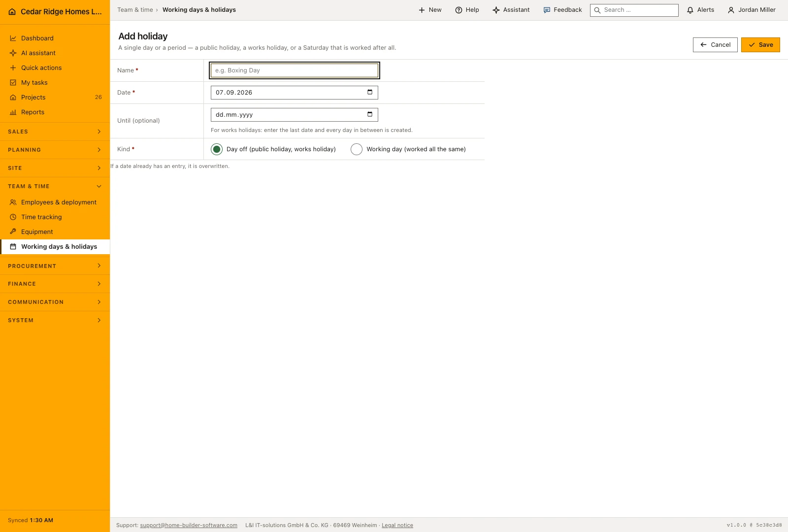The height and width of the screenshot is (532, 788).
Task: Cancel adding the holiday
Action: click(x=715, y=45)
